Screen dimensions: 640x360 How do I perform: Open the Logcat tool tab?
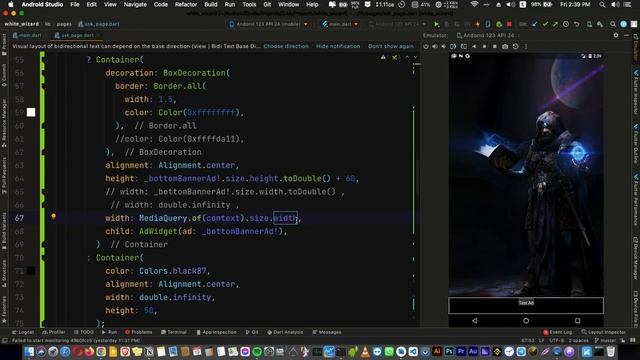23,332
